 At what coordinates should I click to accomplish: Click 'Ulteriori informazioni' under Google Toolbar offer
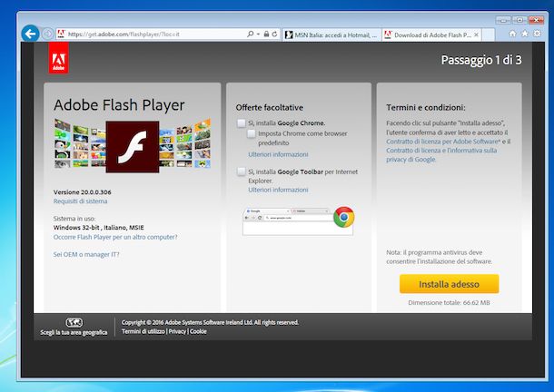pos(278,190)
